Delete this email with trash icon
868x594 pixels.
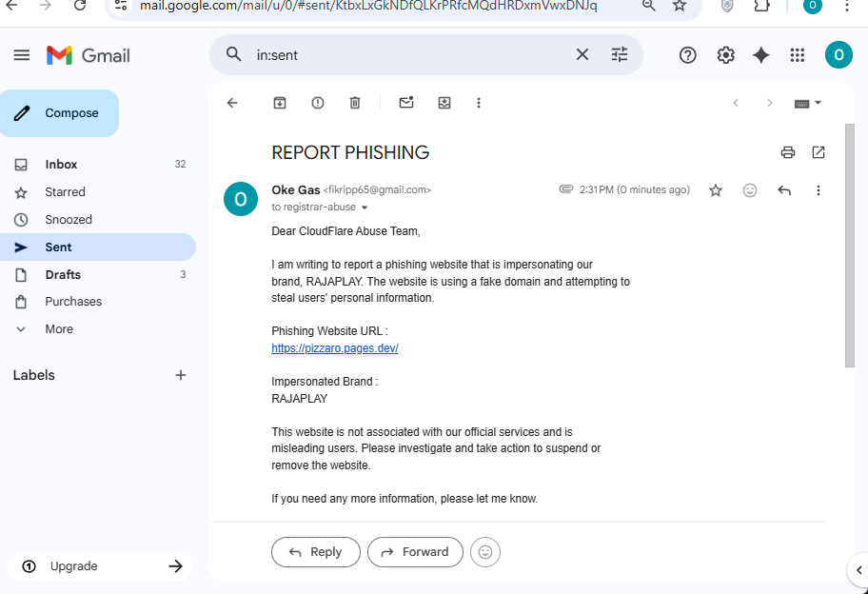point(355,103)
